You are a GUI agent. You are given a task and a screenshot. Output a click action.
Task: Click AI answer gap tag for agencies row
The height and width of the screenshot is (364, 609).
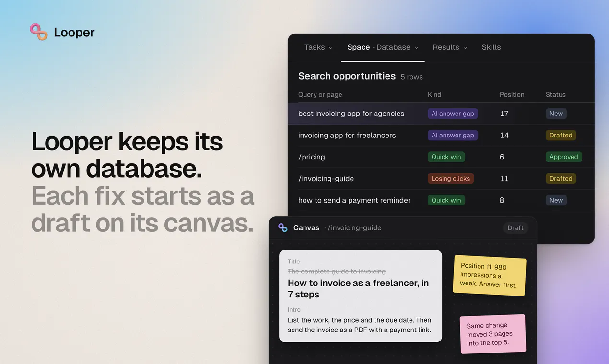453,114
